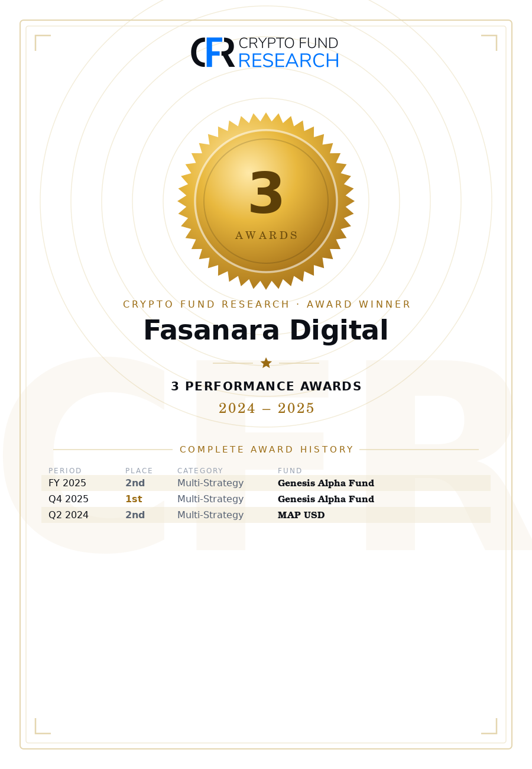Click the '2024 – 2025' date range
Viewport: 532px width, 769px height.
click(x=266, y=409)
